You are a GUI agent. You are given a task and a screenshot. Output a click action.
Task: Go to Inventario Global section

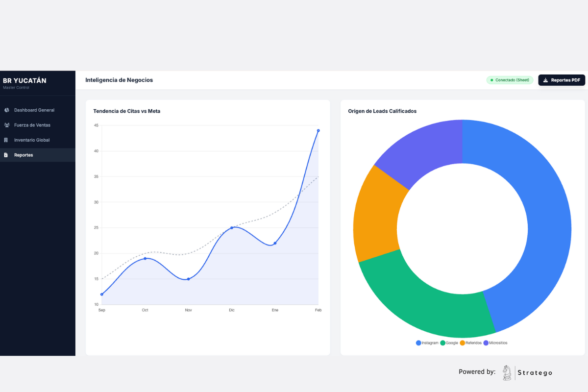[x=38, y=140]
